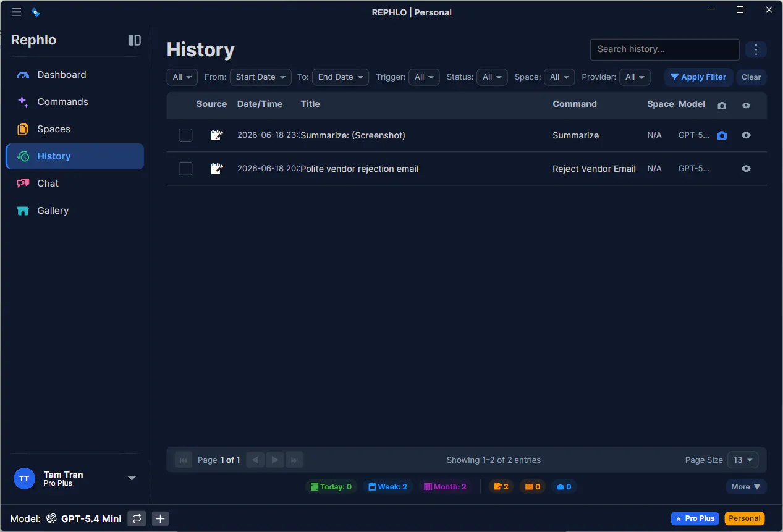Screen dimensions: 783x532
Task: Sort by the Date/Time column header
Action: [260, 104]
